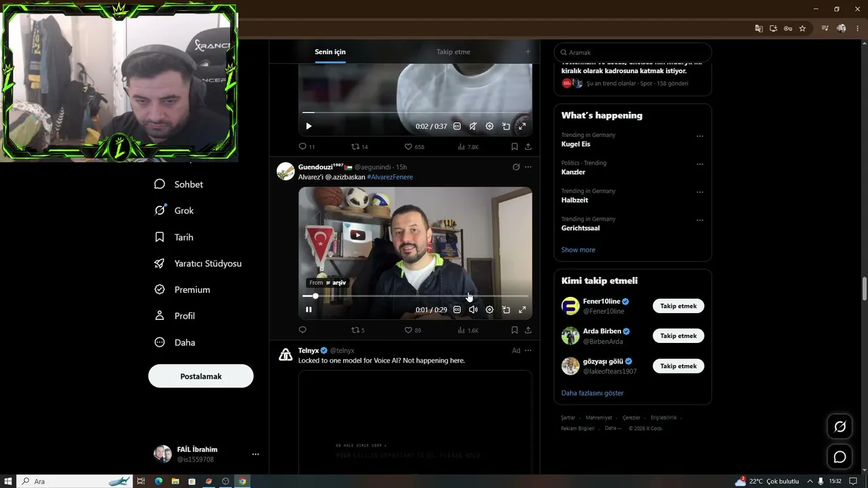Follow Fener10line with Takip etmek
This screenshot has height=488, width=868.
pyautogui.click(x=678, y=306)
